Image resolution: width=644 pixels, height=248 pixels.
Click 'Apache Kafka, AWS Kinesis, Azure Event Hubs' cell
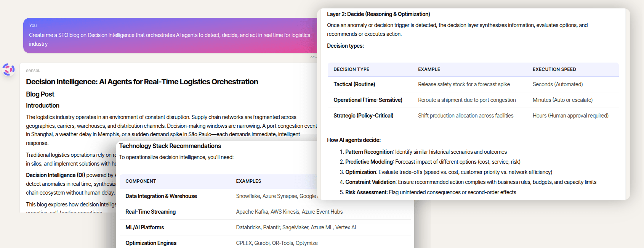[289, 212]
